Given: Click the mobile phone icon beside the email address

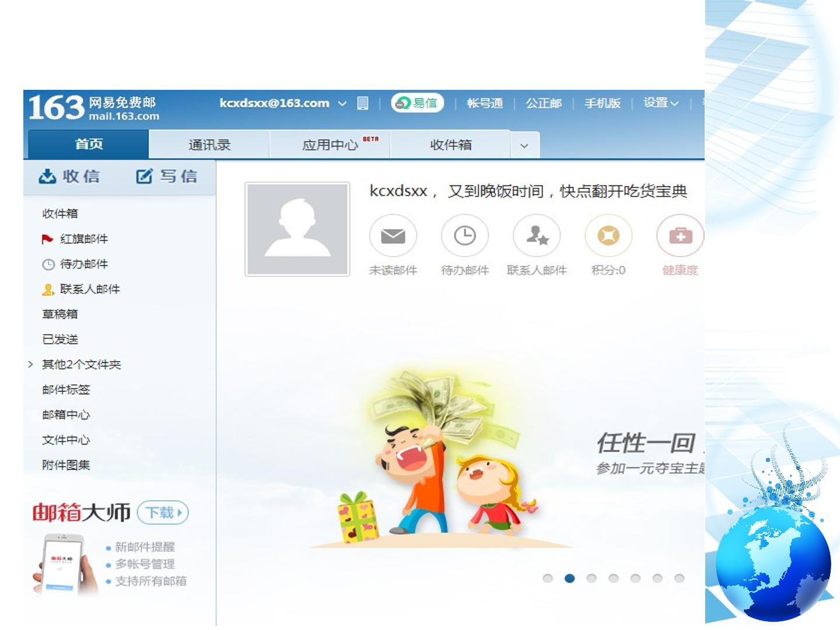Looking at the screenshot, I should pos(363,103).
